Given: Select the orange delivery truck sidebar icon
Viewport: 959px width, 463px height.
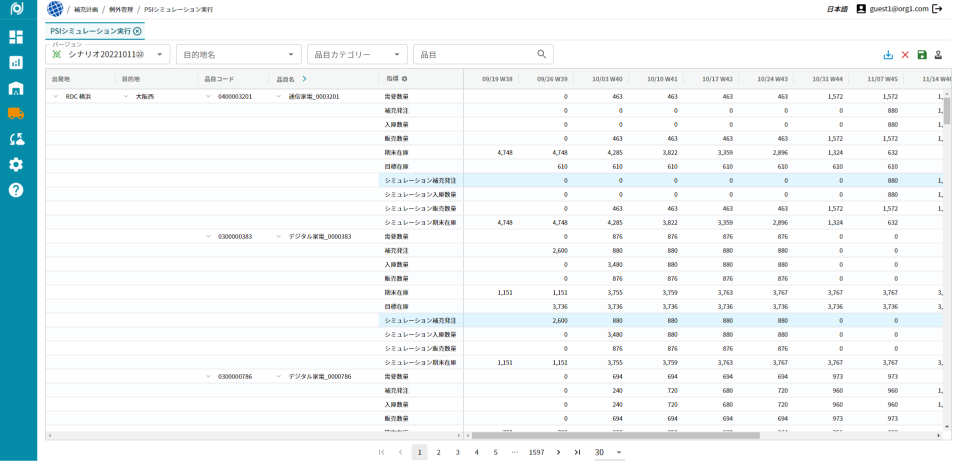Looking at the screenshot, I should pos(16,113).
